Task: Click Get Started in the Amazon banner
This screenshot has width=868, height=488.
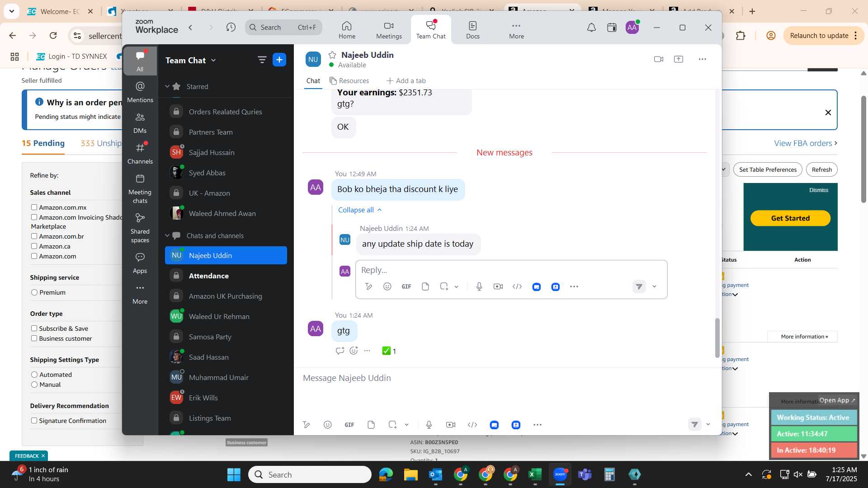Action: tap(790, 218)
